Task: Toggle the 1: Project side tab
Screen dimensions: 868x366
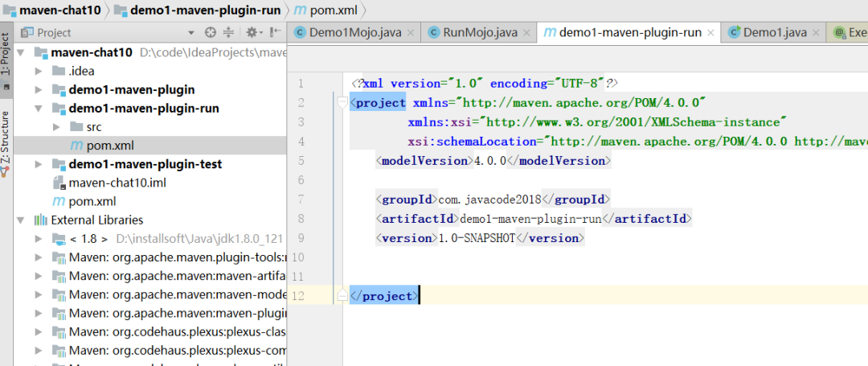Action: click(x=6, y=60)
